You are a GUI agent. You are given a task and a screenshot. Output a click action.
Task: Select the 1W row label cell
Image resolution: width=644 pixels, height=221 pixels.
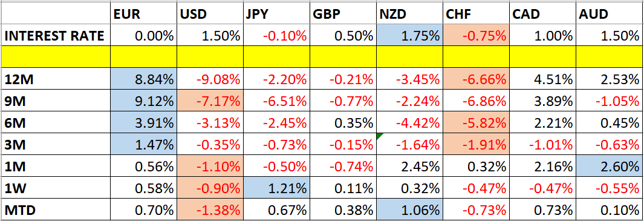tap(56, 187)
